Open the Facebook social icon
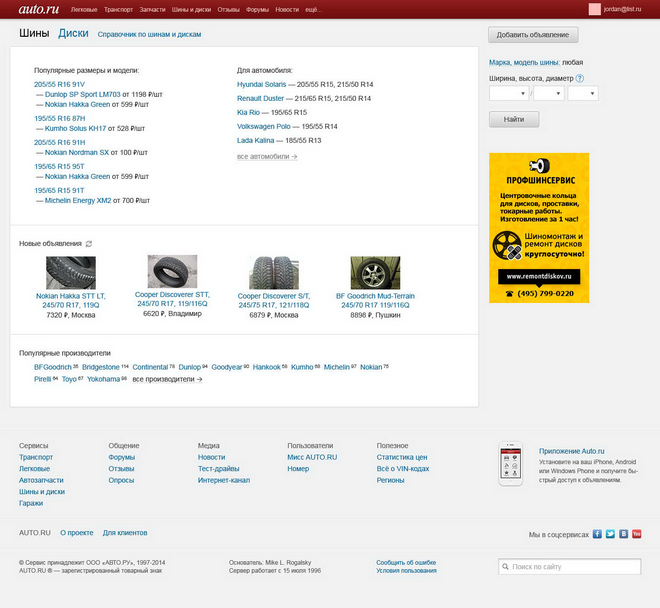The width and height of the screenshot is (660, 608). pyautogui.click(x=597, y=534)
